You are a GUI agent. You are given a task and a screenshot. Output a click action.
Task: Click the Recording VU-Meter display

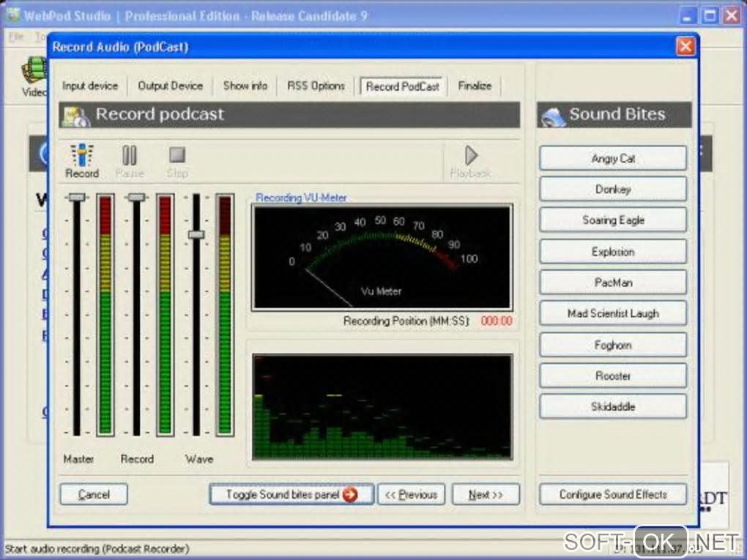pos(381,257)
